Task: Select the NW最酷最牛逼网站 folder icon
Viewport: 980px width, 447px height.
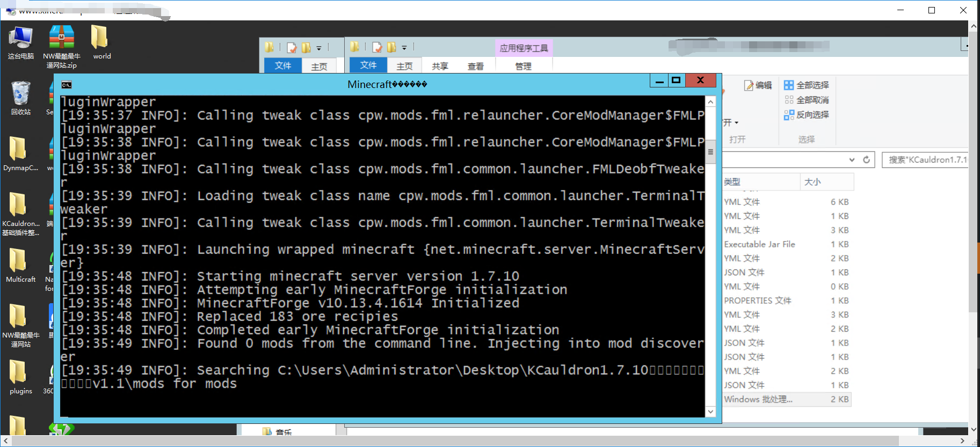Action: pyautogui.click(x=21, y=326)
